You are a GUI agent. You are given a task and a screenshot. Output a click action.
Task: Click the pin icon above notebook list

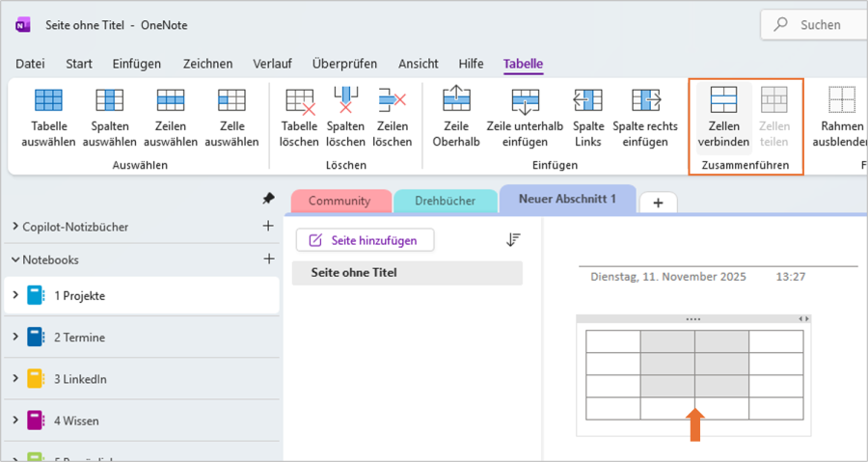268,199
